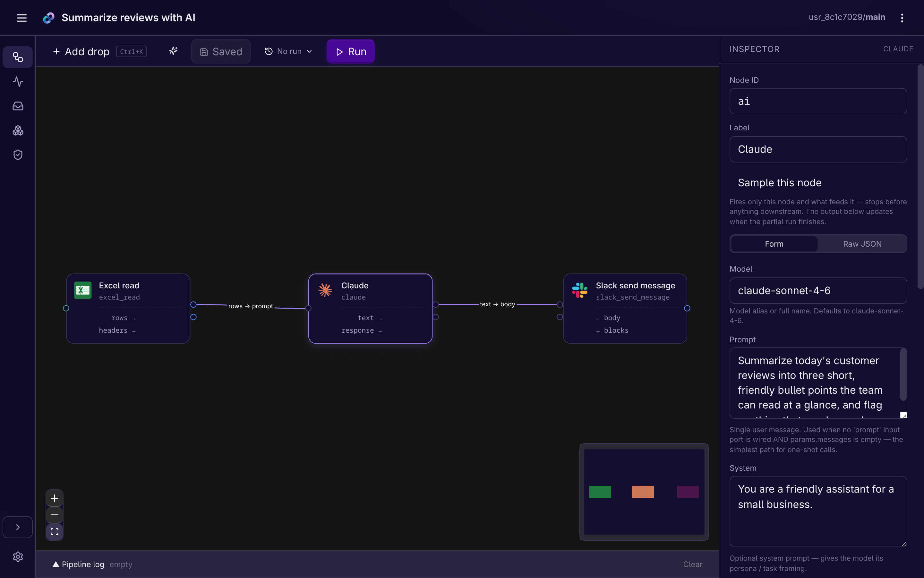
Task: Open the stacked cubes sidebar icon
Action: [18, 131]
